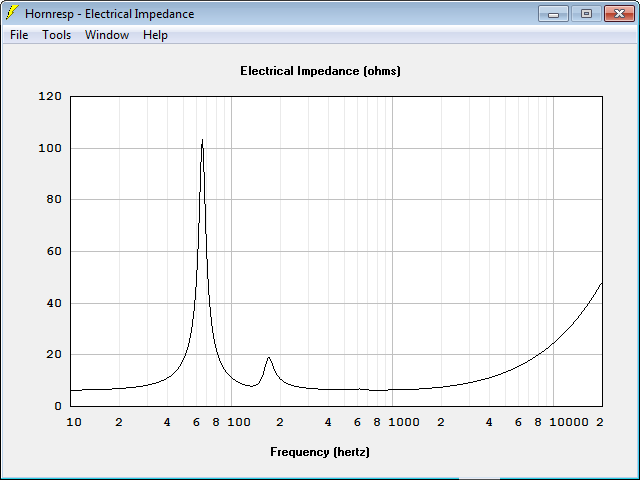Viewport: 640px width, 480px height.
Task: Click the 10000 label on the frequency axis
Action: [569, 422]
